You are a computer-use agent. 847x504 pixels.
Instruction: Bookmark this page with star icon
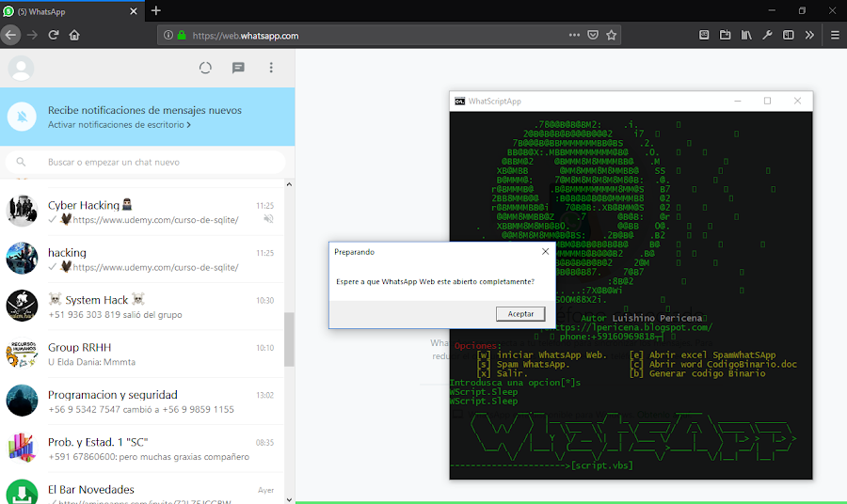611,35
